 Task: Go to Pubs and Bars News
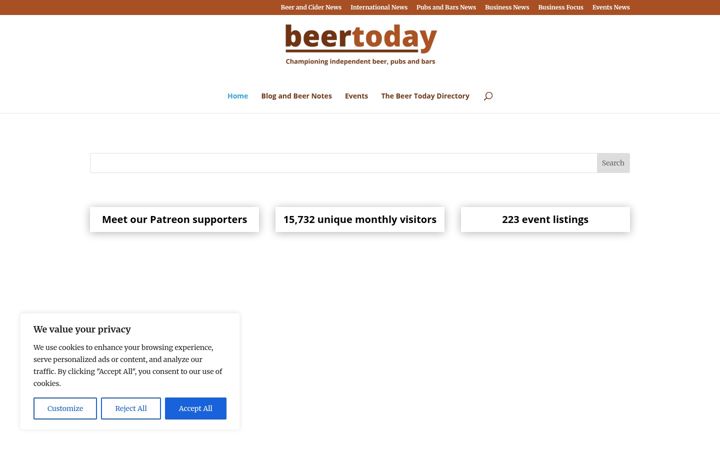point(446,7)
